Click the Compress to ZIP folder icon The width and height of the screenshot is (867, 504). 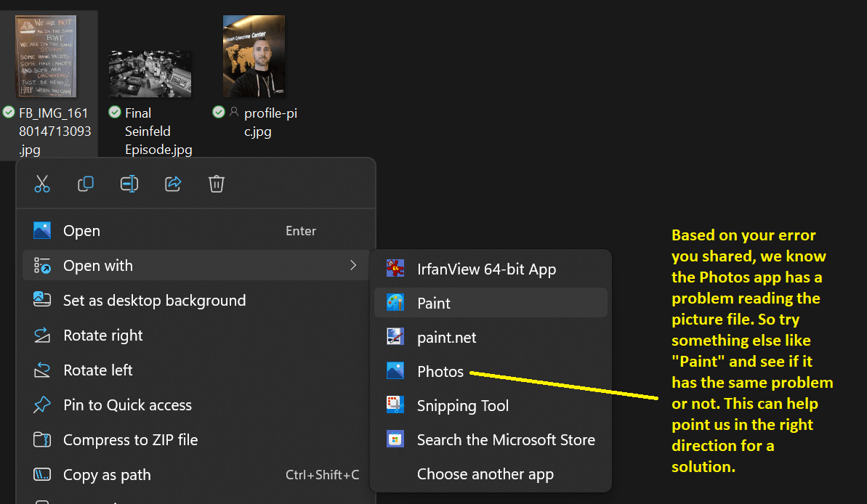click(x=42, y=440)
